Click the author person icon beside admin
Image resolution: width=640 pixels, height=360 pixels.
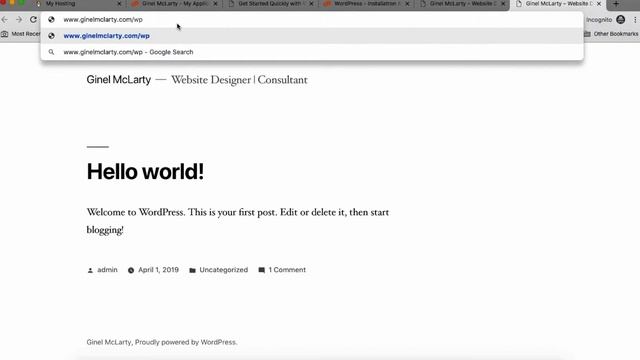click(90, 270)
